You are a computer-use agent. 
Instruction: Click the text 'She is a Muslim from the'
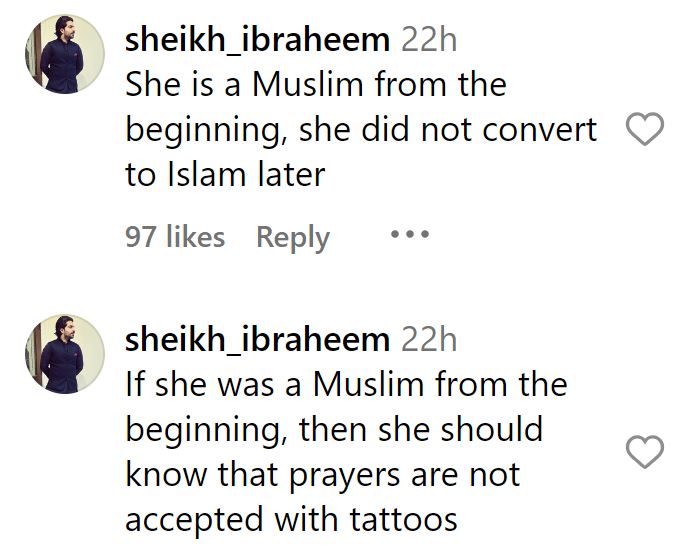(316, 84)
